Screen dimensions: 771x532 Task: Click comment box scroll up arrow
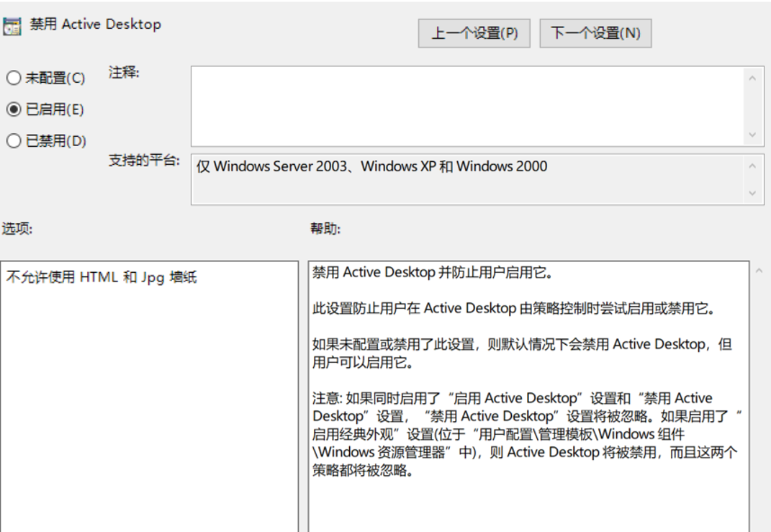click(752, 78)
